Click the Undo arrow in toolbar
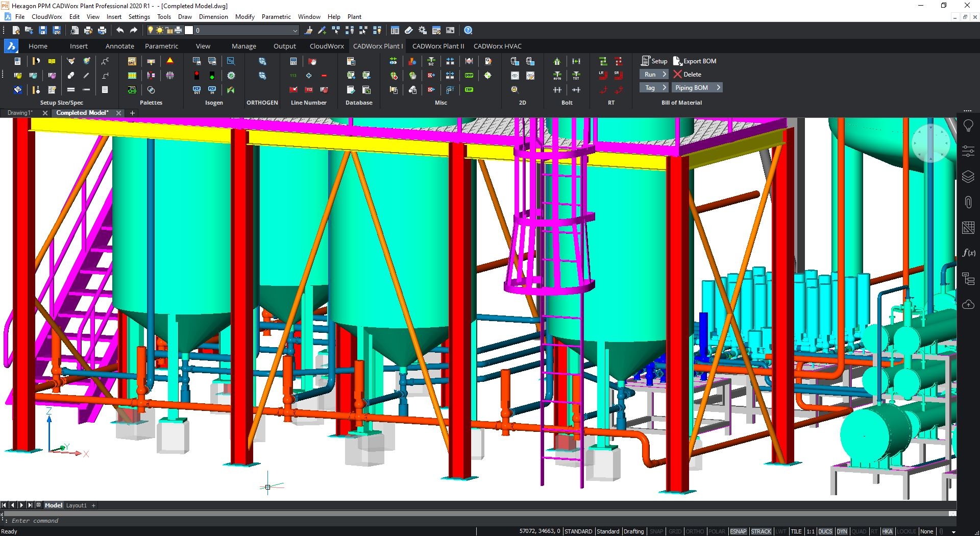The width and height of the screenshot is (980, 536). pyautogui.click(x=120, y=31)
